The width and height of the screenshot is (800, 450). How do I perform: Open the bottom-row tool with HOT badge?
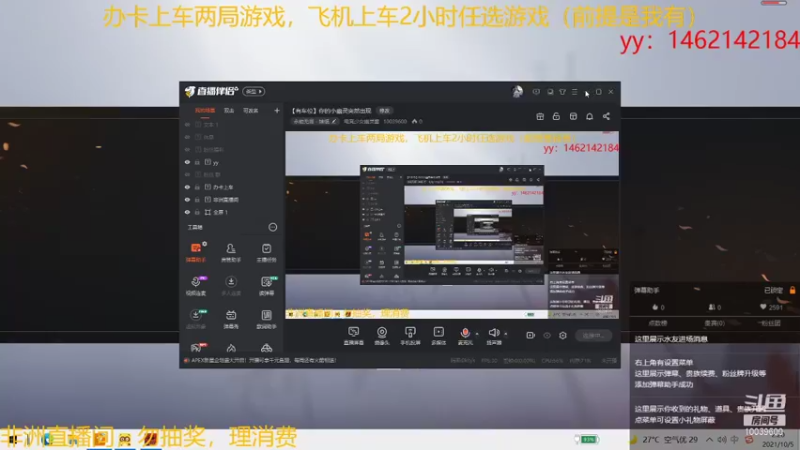click(x=196, y=348)
